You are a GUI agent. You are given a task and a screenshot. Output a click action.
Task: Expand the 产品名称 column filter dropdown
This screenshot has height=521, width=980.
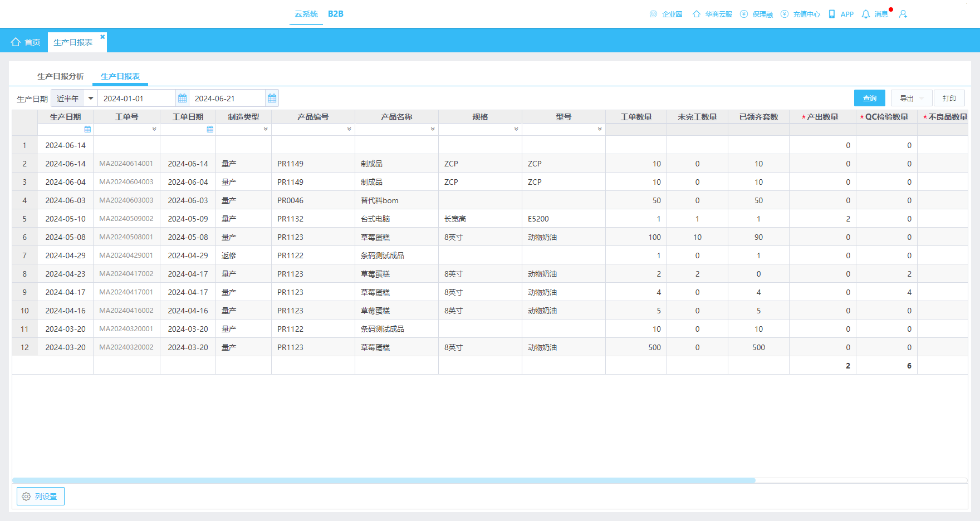433,129
